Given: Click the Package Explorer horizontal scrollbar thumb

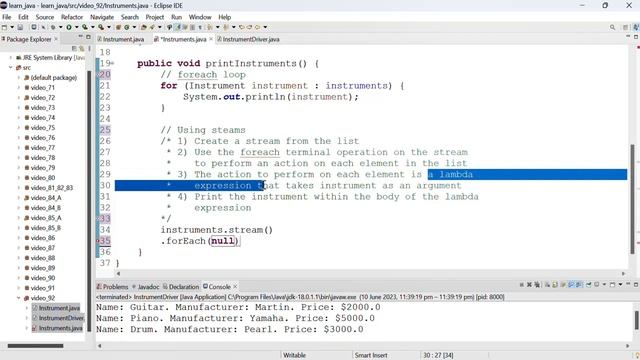Looking at the screenshot, I should pos(36,346).
